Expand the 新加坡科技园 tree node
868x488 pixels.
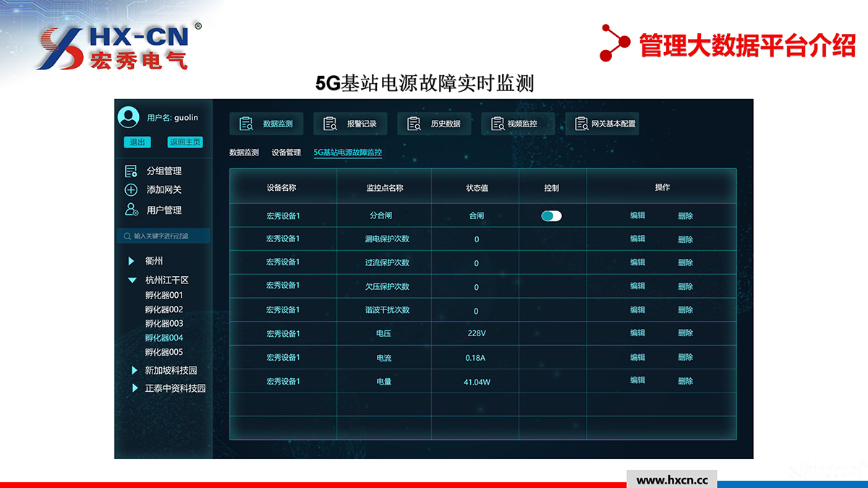click(x=135, y=370)
